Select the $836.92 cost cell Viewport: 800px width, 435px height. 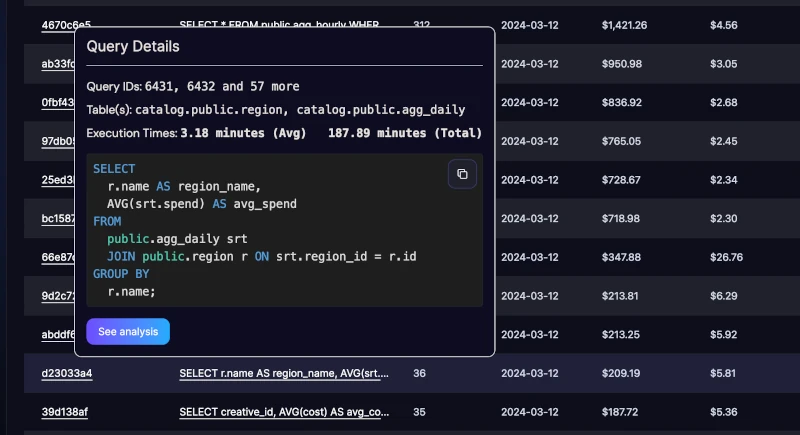(621, 103)
